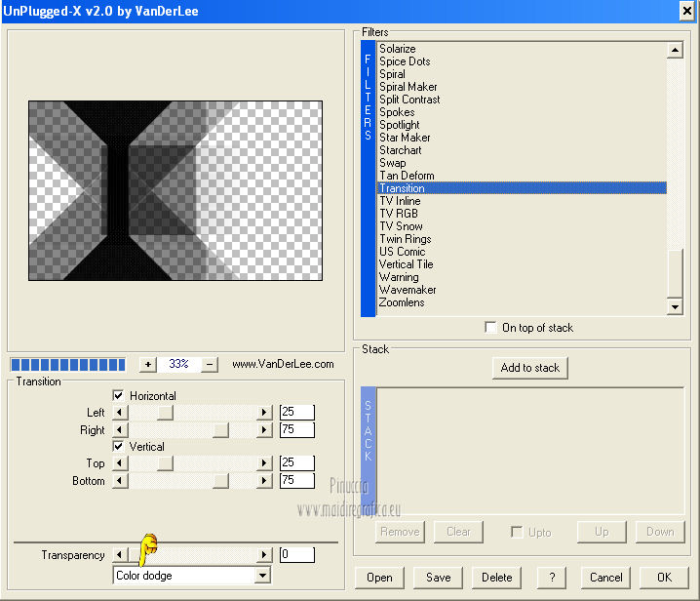The image size is (700, 601).
Task: Click the Top slider's left arrow
Action: pyautogui.click(x=120, y=462)
